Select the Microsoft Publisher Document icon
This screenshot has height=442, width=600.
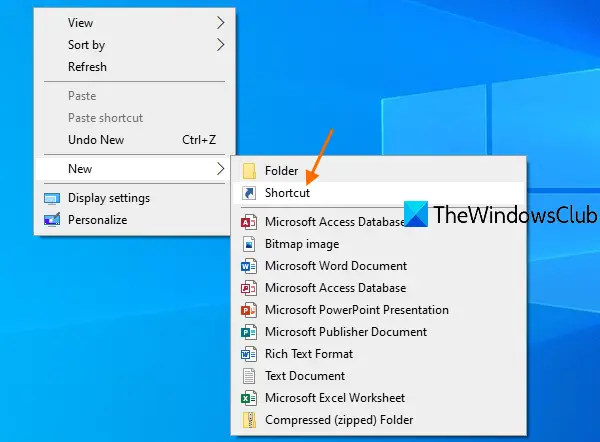tap(249, 332)
